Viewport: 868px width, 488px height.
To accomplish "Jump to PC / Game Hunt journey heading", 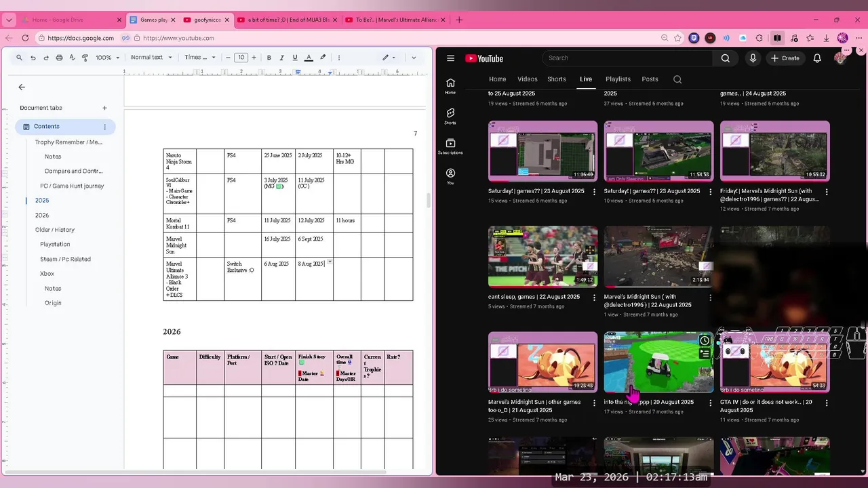I will click(72, 186).
